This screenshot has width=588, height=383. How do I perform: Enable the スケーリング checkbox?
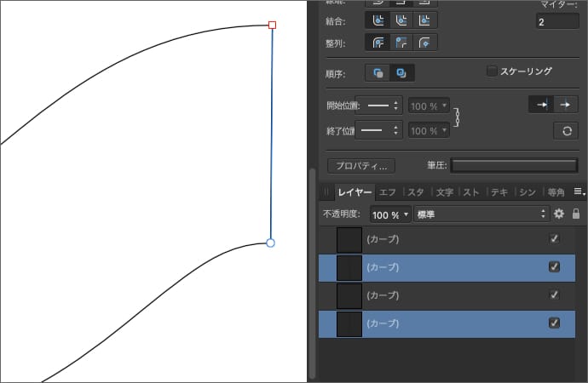[492, 71]
